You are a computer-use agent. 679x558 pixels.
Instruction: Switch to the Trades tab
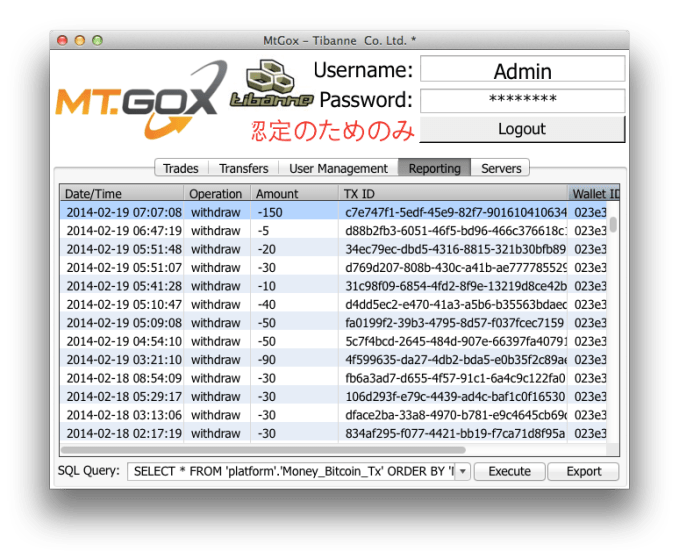[x=181, y=168]
